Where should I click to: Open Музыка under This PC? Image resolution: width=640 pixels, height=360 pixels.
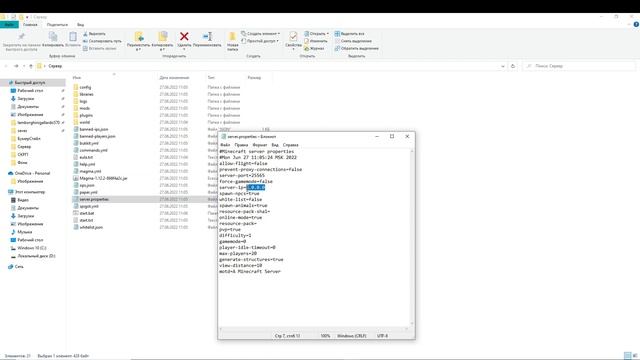[x=24, y=232]
